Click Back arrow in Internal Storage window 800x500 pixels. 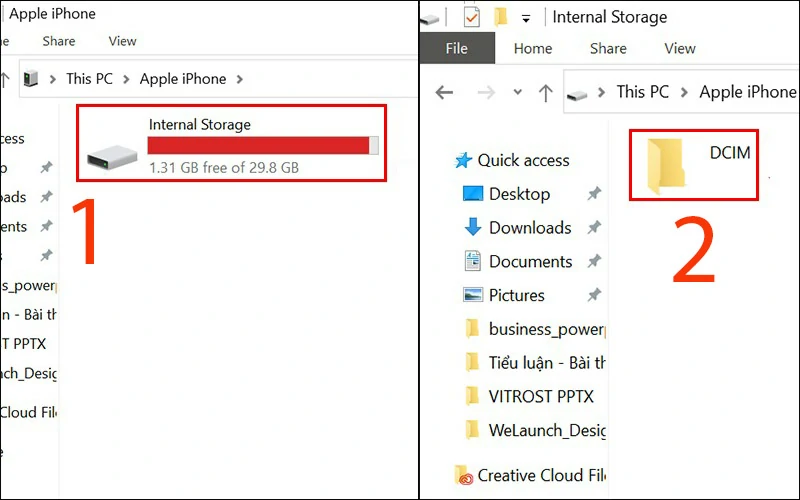(444, 93)
